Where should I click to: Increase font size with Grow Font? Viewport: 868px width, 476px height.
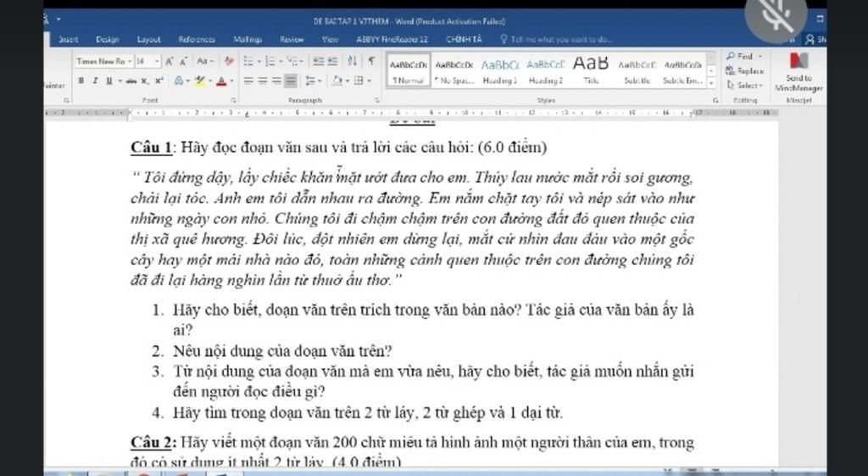tap(170, 61)
